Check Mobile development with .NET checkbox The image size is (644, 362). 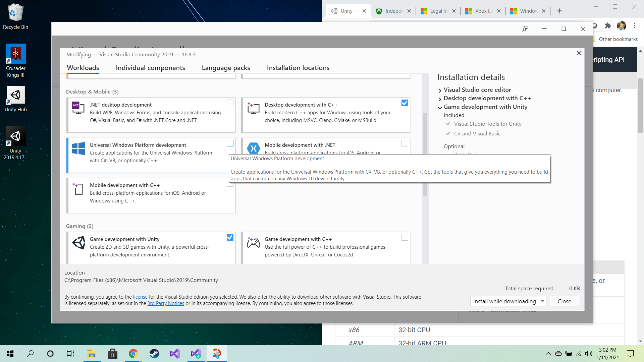click(x=405, y=143)
